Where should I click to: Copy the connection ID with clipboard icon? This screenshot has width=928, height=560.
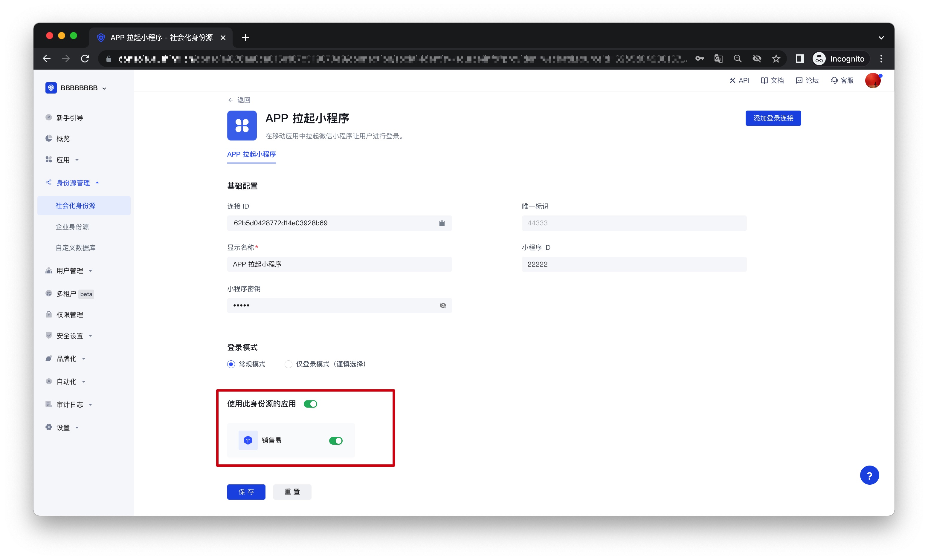[442, 223]
